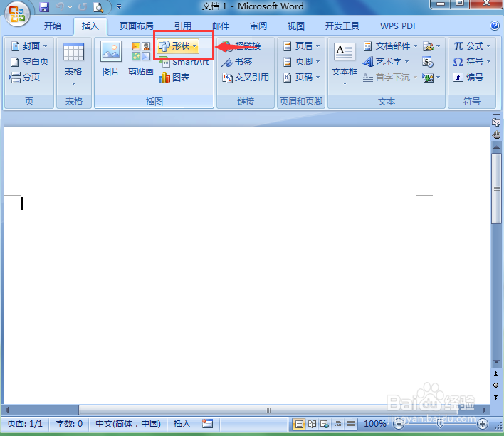Switch to Full Screen Reading view
The width and height of the screenshot is (504, 436).
(x=312, y=425)
